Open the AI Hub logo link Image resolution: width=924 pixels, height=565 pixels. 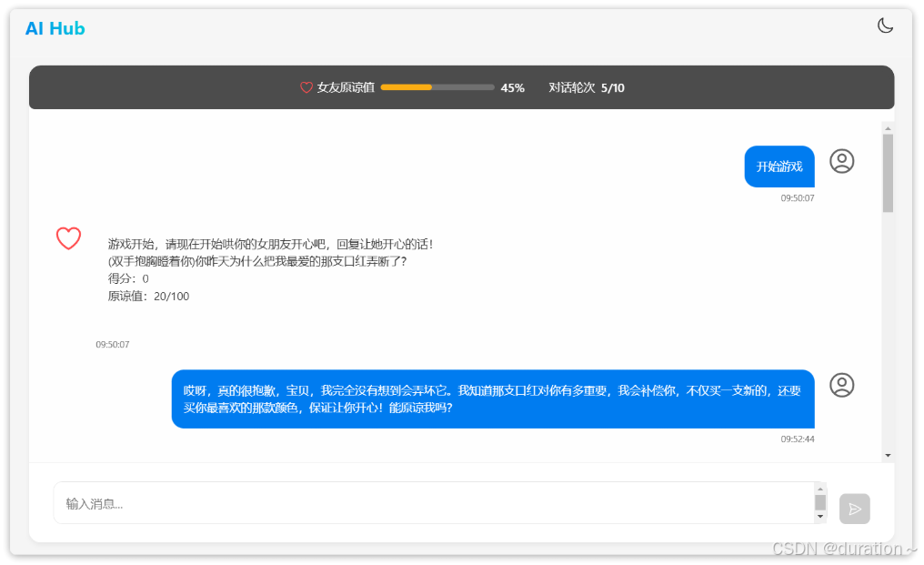tap(55, 28)
